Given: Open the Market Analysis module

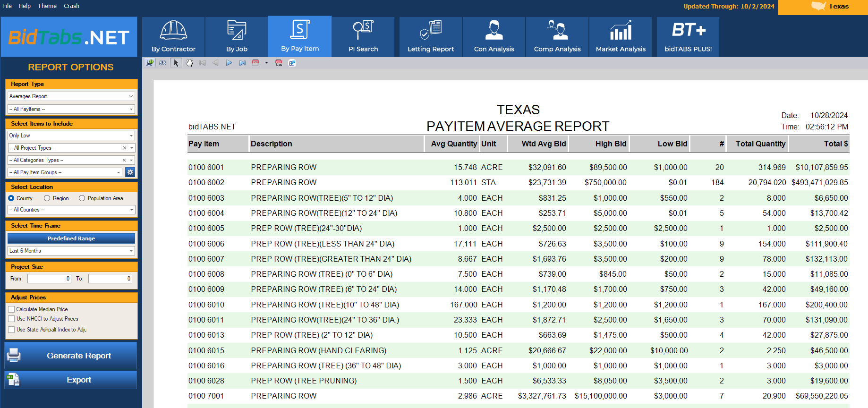Looking at the screenshot, I should click(x=621, y=37).
